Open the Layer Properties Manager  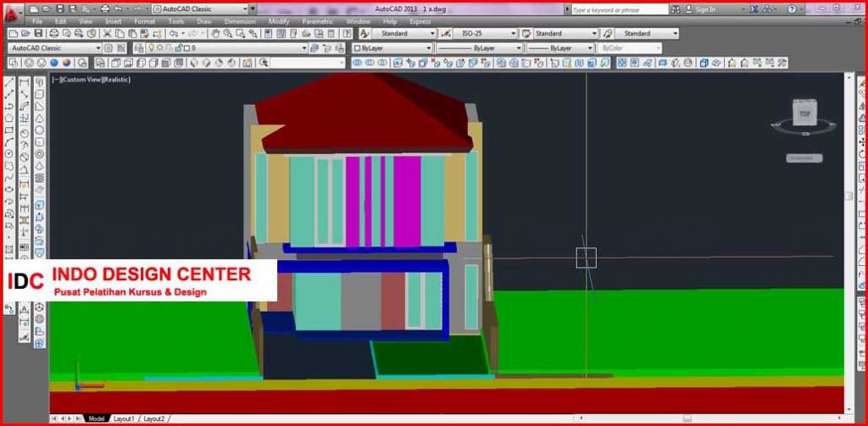point(139,48)
